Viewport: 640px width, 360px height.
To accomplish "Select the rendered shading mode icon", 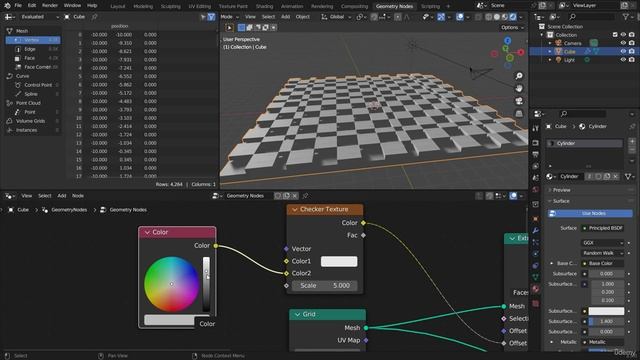I will point(513,17).
